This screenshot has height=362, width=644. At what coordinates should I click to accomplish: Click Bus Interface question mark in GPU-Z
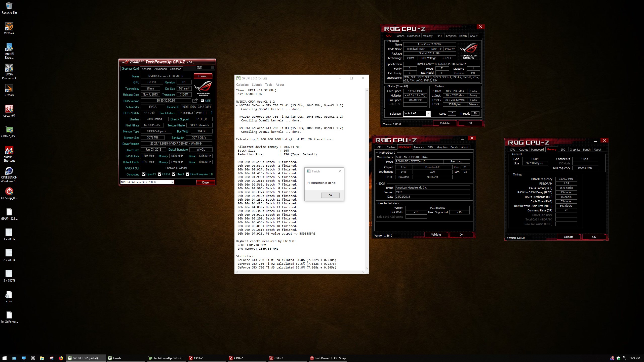(x=212, y=113)
